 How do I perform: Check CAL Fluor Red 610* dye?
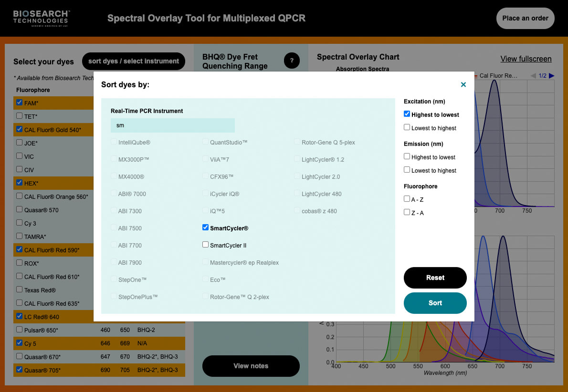click(19, 276)
